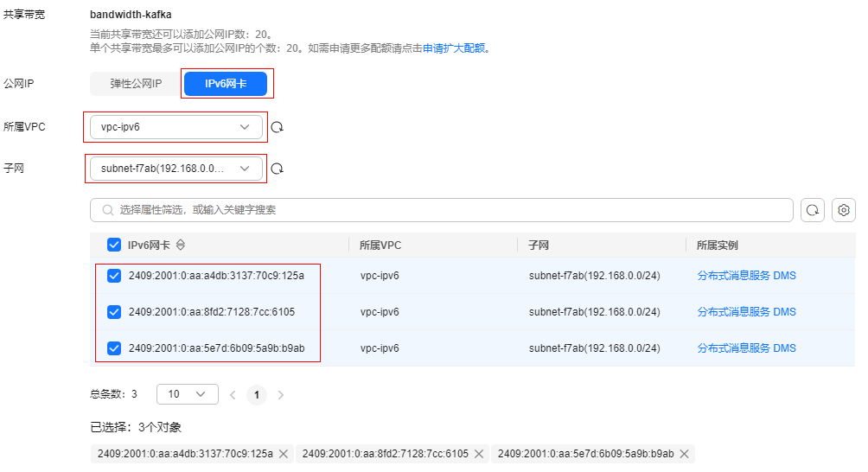Refresh the subnet list beside subnet-f7ab dropdown
The width and height of the screenshot is (868, 472).
pyautogui.click(x=278, y=169)
